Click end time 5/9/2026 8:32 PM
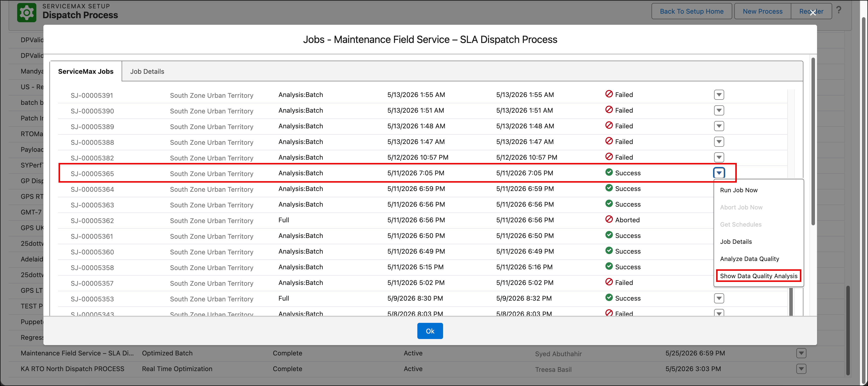868x386 pixels. pyautogui.click(x=524, y=298)
